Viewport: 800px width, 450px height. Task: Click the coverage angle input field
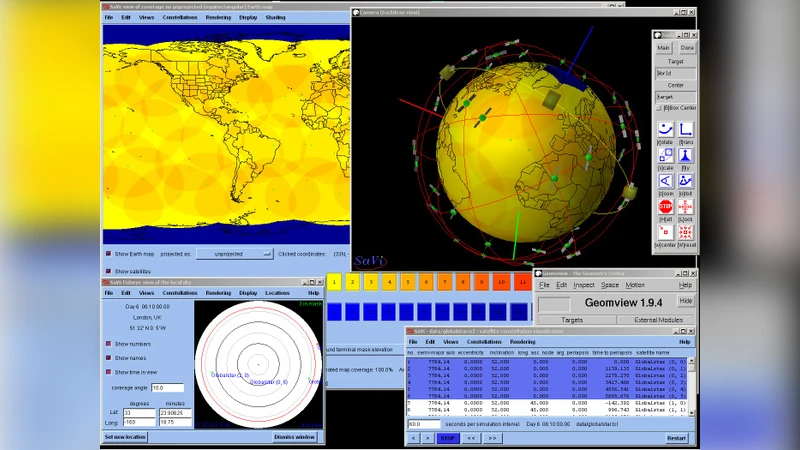tap(167, 388)
